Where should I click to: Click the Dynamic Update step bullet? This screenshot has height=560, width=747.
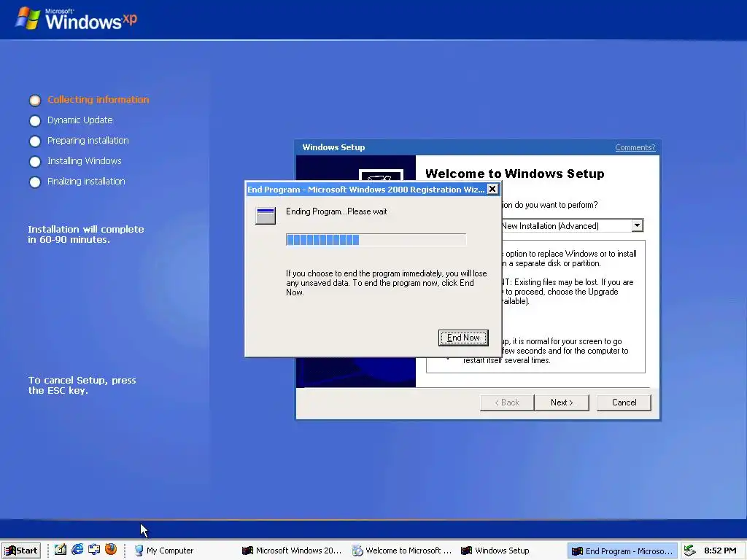tap(35, 120)
